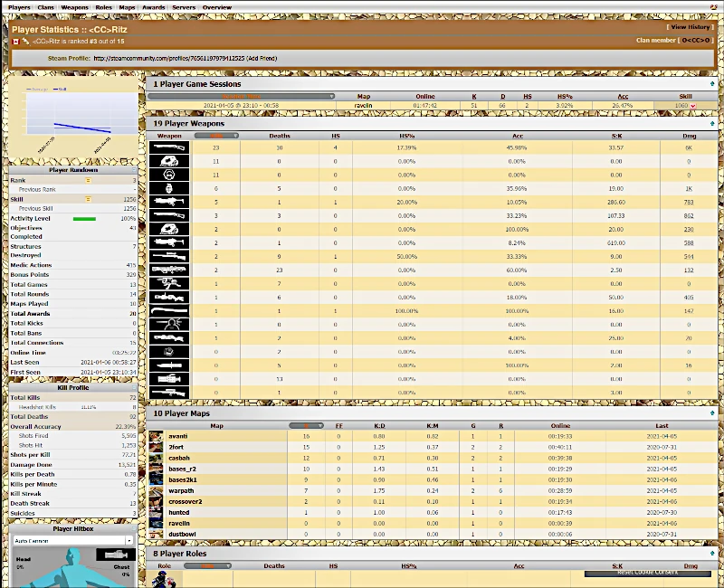724x588 pixels.
Task: Collapse the Player Weapons section arrow
Action: coord(712,123)
